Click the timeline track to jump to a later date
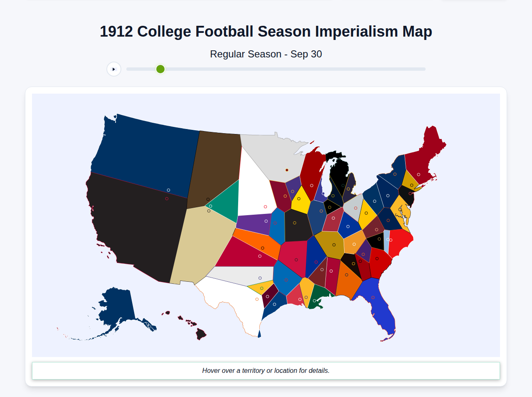This screenshot has width=532, height=397. 332,69
